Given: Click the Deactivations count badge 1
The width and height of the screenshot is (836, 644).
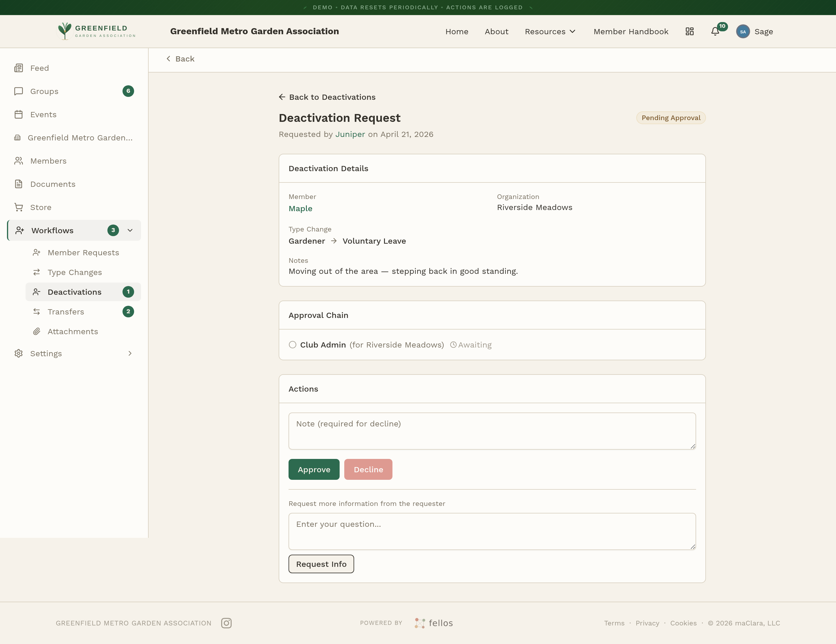Looking at the screenshot, I should pyautogui.click(x=128, y=292).
